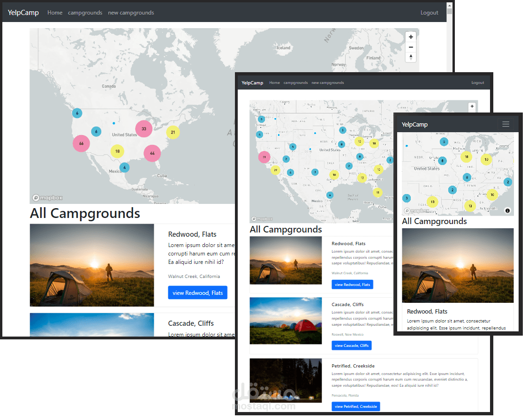Click YelpCamp brand in mobile window
The height and width of the screenshot is (420, 528).
[x=415, y=124]
